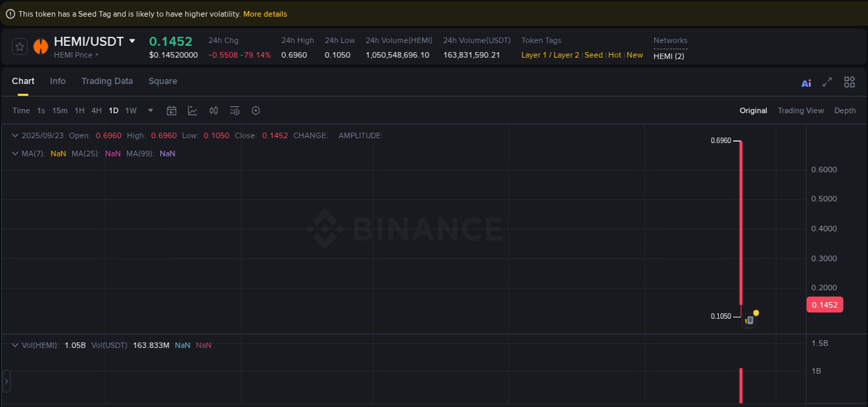Enter fullscreen chart mode

(827, 82)
